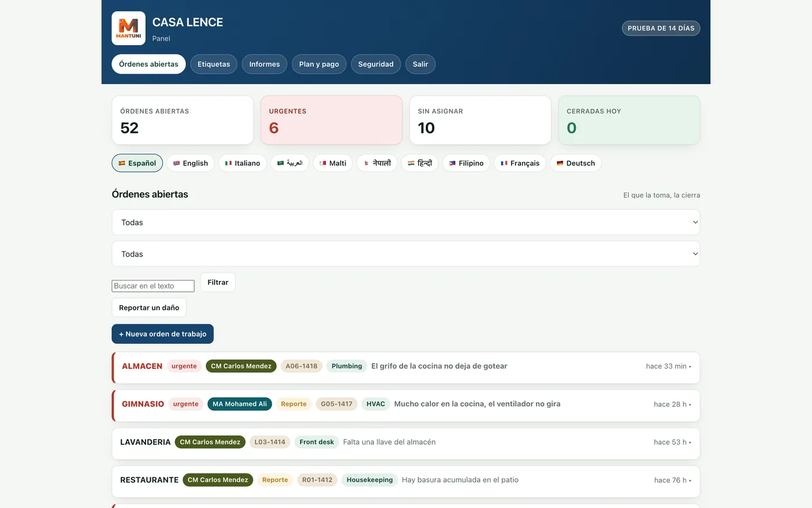
Task: Create a Nueva orden de trabajo
Action: click(162, 334)
